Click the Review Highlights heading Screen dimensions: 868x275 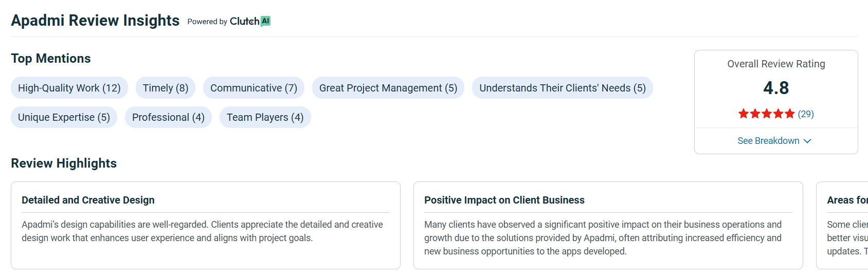coord(64,163)
